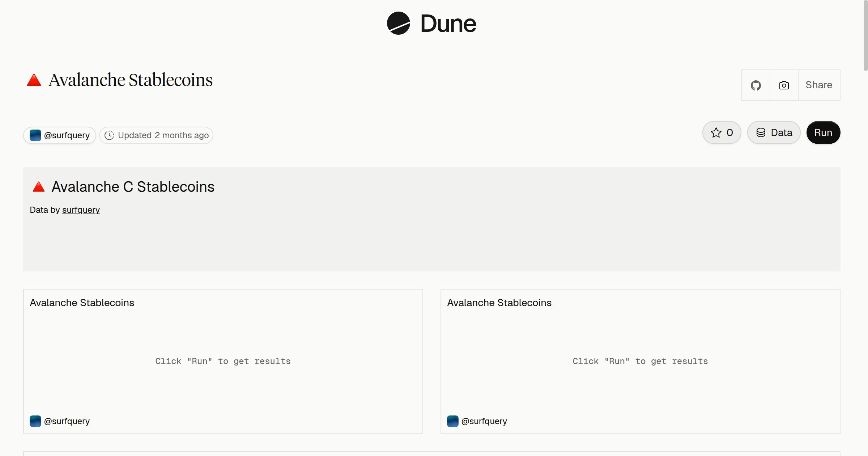Screen dimensions: 868x456
Task: Click right card's 'Click "Run" to get results'
Action: pos(640,361)
